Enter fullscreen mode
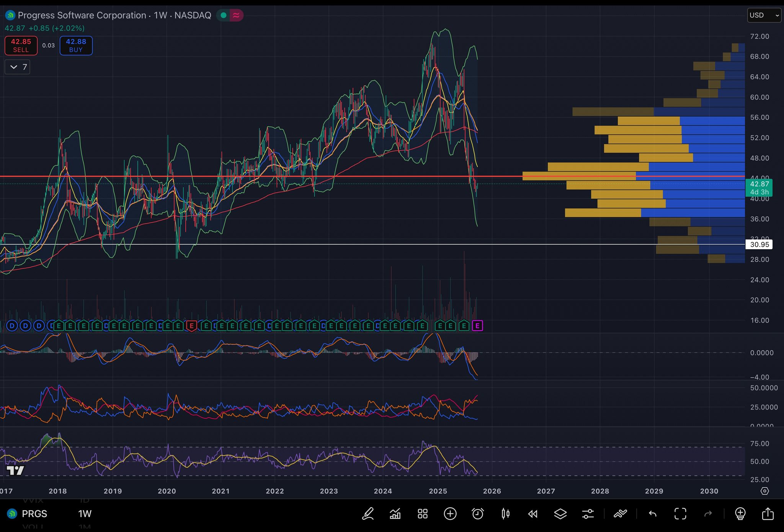 [x=680, y=514]
